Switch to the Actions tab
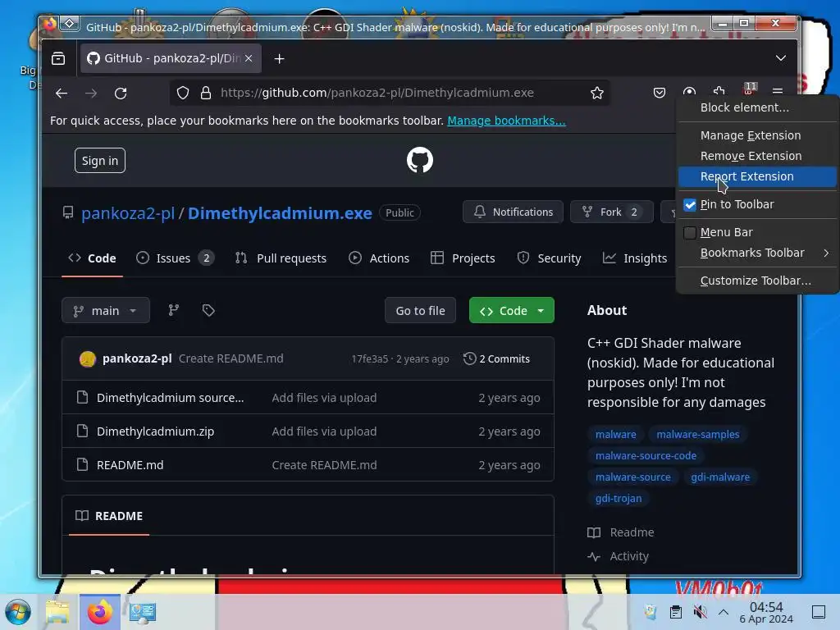Image resolution: width=840 pixels, height=630 pixels. click(379, 258)
